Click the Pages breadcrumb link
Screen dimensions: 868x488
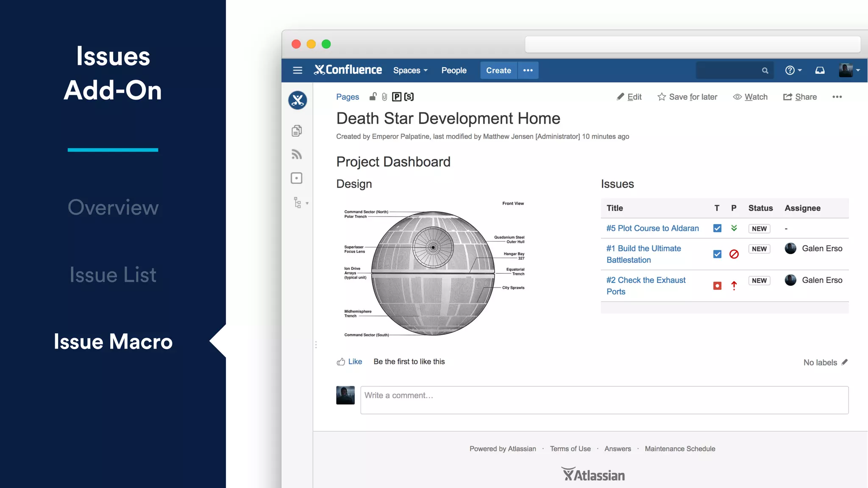coord(348,97)
